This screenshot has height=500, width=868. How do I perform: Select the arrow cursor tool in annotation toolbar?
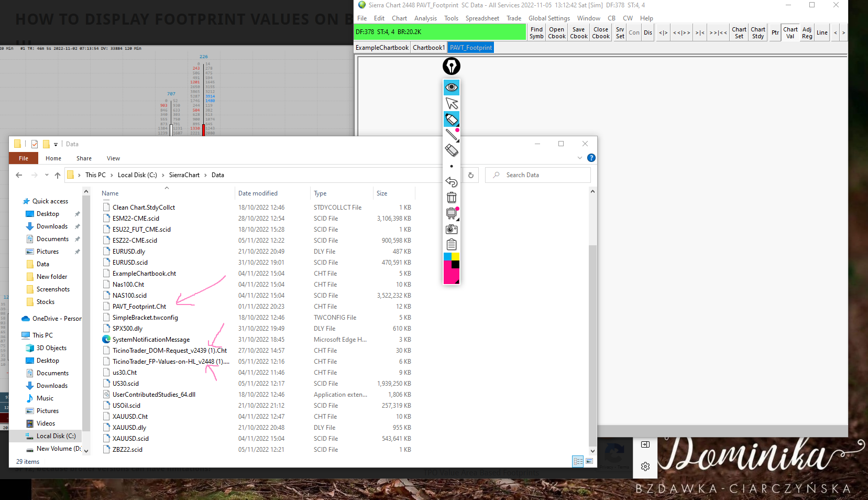452,103
